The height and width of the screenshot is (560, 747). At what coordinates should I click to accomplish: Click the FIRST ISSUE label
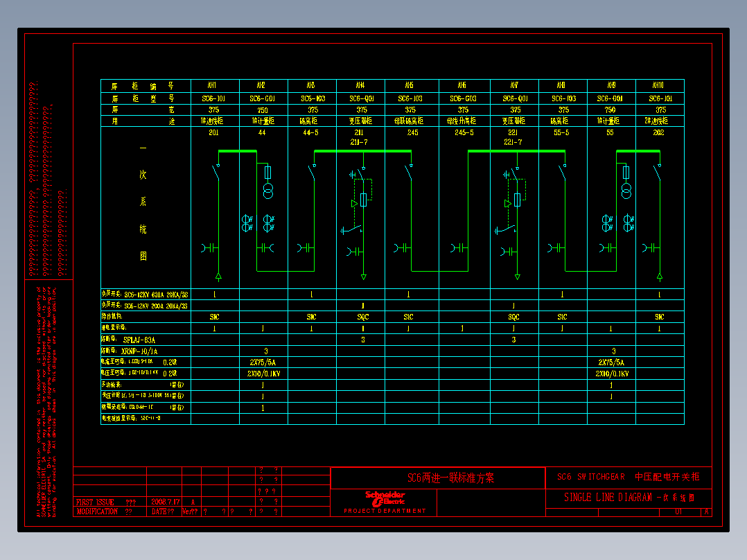tap(96, 502)
